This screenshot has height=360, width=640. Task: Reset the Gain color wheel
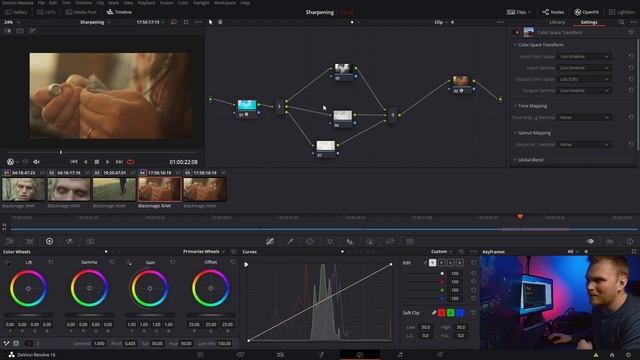pyautogui.click(x=173, y=262)
